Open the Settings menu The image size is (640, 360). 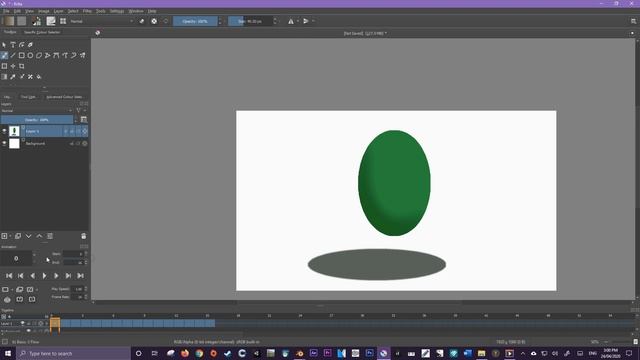117,11
